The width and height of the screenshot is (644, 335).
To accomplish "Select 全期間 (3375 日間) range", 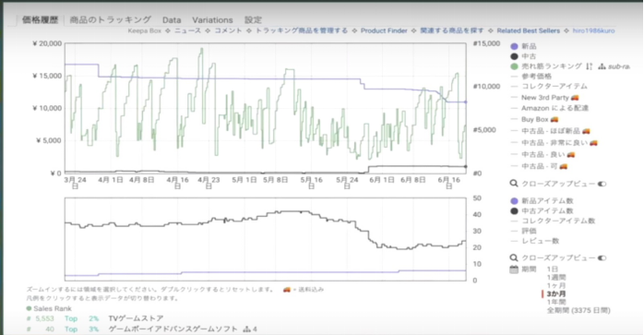I will point(578,310).
